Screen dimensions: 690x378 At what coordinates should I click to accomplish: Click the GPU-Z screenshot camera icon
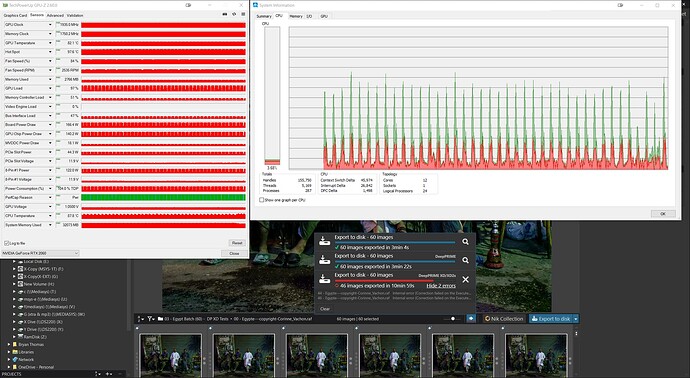[x=225, y=15]
